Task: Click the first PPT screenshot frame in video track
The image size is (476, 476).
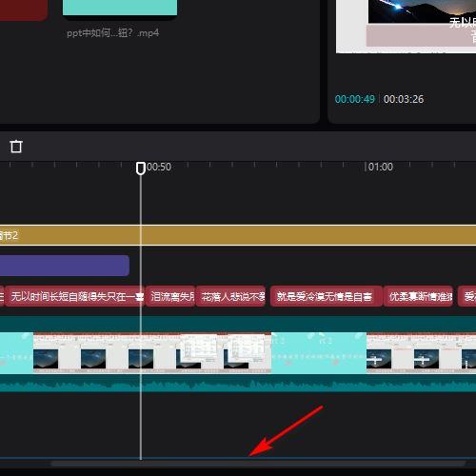Action: pyautogui.click(x=57, y=352)
